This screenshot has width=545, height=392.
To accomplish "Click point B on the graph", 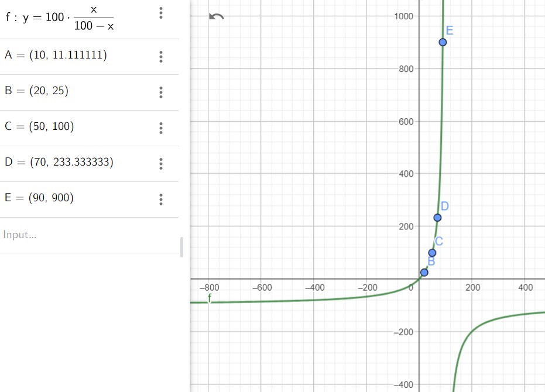I will coord(424,273).
